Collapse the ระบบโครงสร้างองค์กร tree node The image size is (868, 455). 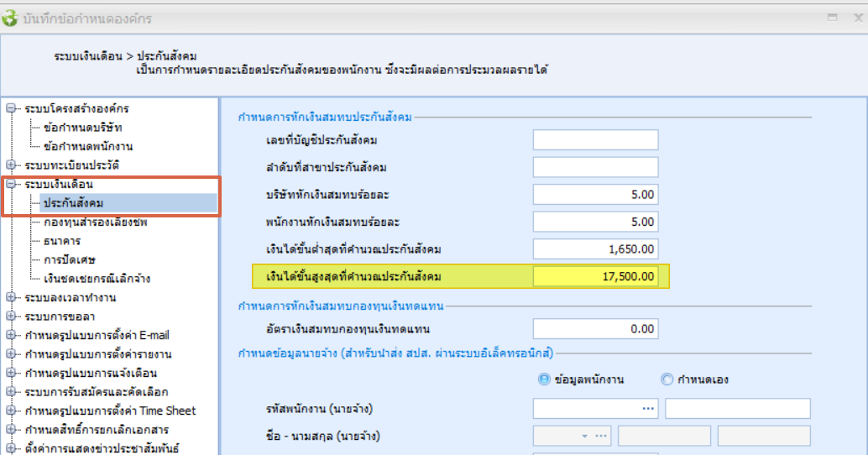coord(11,108)
